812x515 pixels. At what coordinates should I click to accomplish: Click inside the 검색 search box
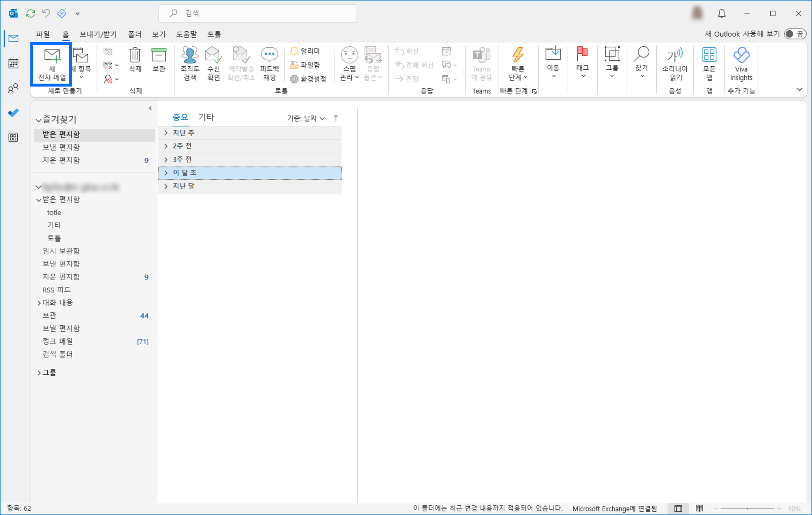[258, 14]
